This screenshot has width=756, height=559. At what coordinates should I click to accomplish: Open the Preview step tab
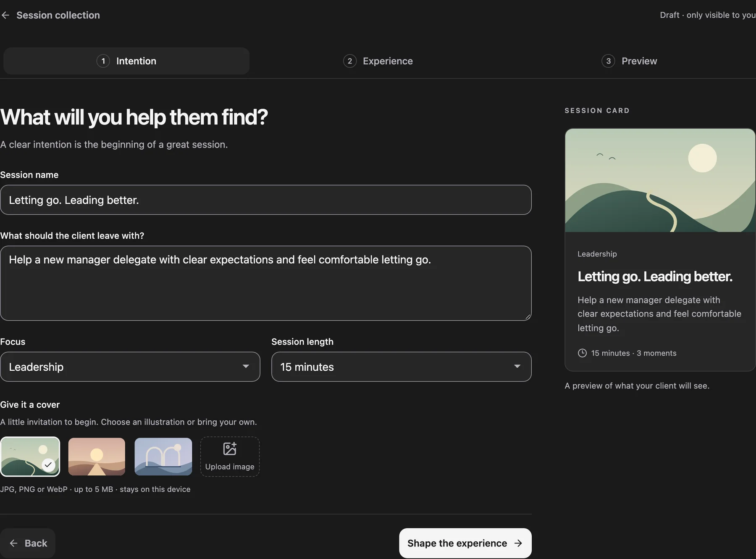click(x=629, y=61)
